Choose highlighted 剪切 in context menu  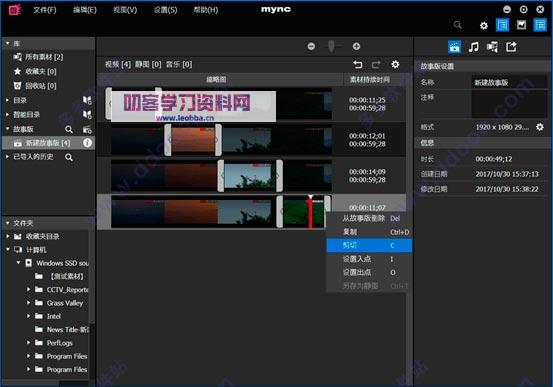(x=369, y=246)
